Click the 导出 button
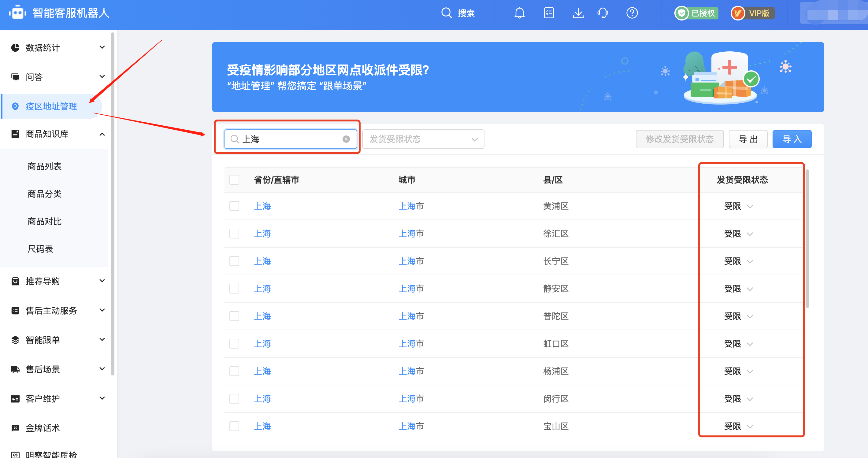 (748, 139)
